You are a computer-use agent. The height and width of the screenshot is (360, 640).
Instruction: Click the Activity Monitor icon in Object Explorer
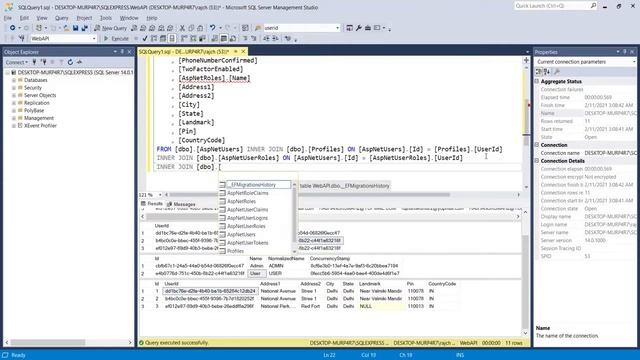79,62
